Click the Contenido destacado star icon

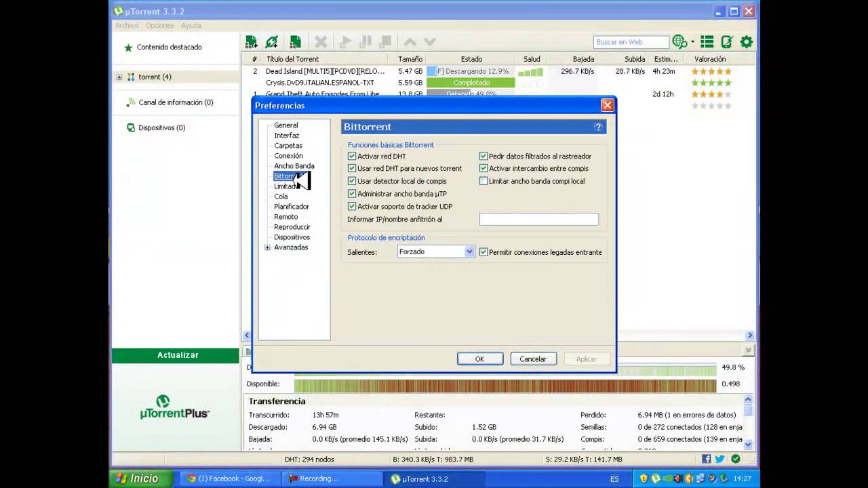point(128,47)
